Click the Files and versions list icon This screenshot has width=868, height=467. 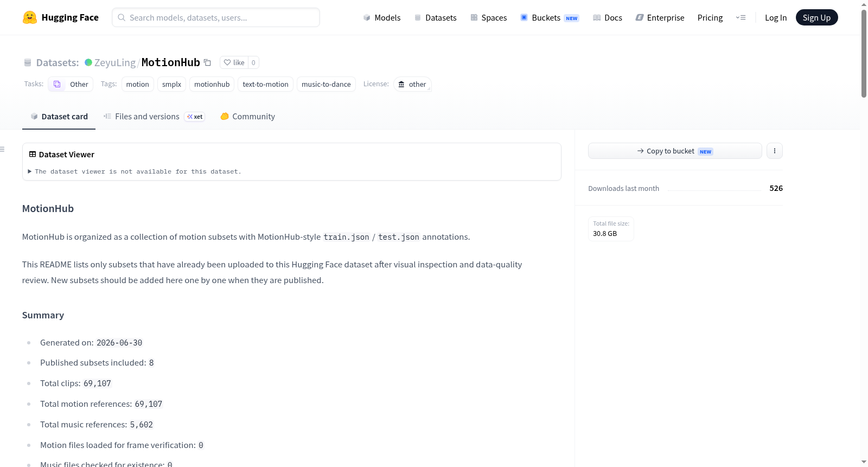(107, 116)
